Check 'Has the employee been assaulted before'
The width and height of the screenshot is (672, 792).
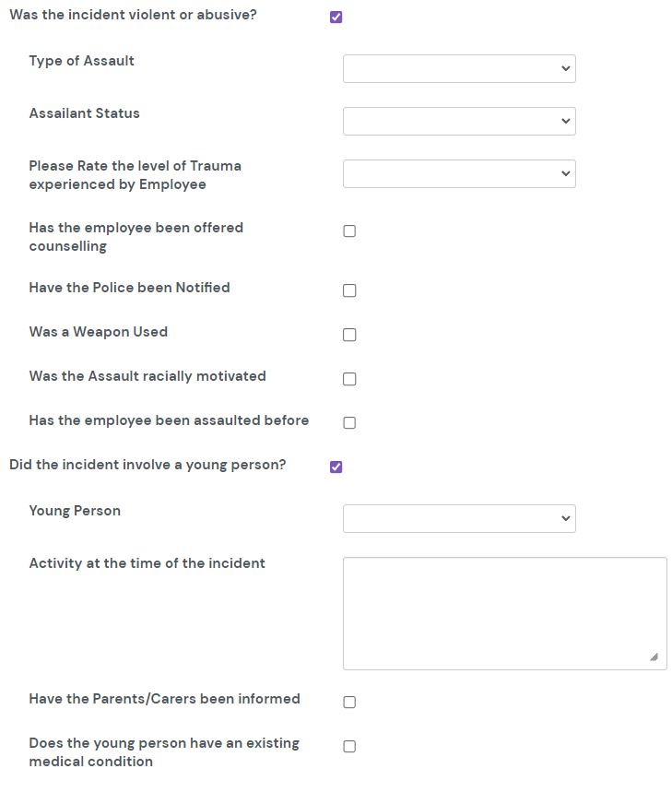349,423
